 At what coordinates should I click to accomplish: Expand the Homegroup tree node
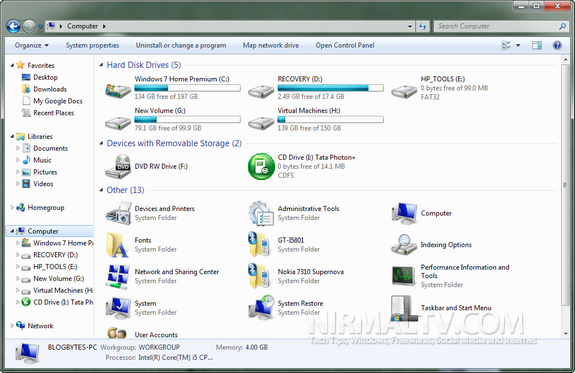(12, 208)
